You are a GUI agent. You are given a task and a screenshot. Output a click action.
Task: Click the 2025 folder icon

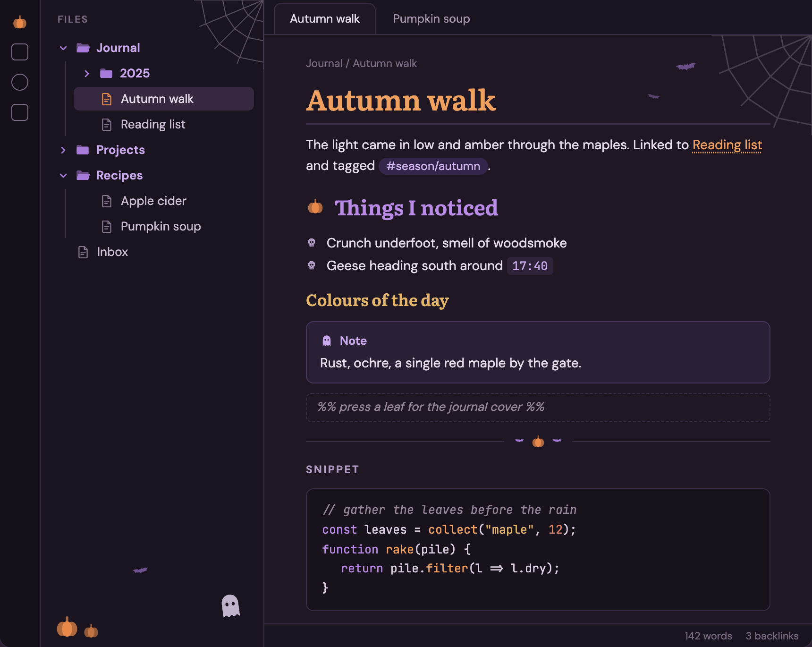106,73
